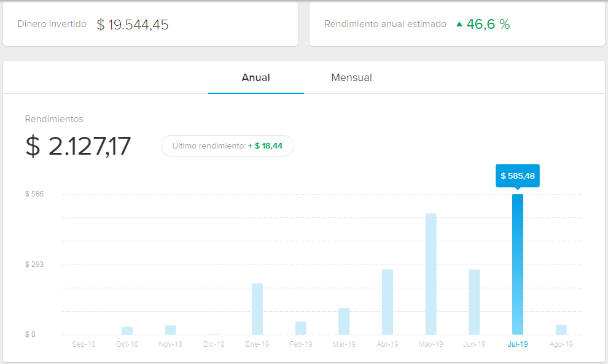608x364 pixels.
Task: Select the Ene-19 bar in chart
Action: pyautogui.click(x=257, y=309)
